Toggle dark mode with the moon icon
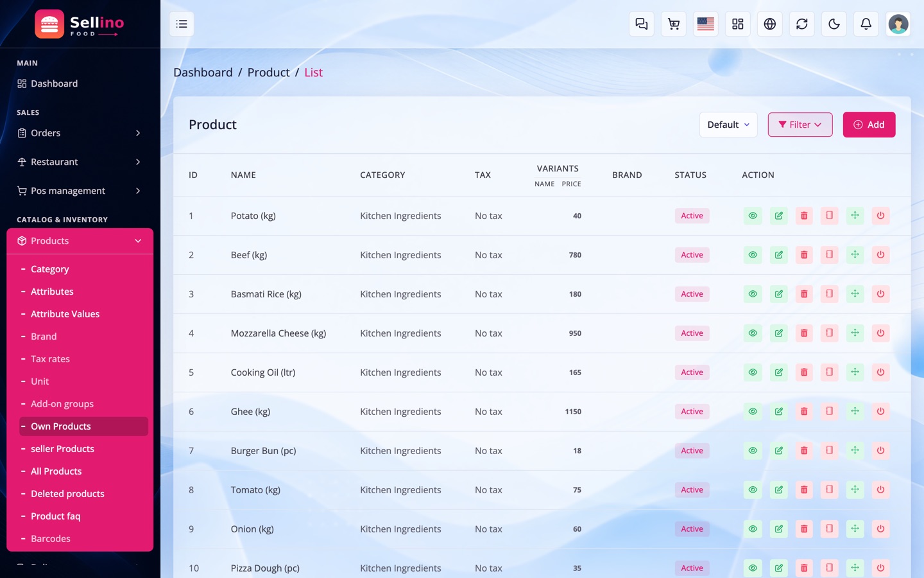This screenshot has width=924, height=578. click(834, 24)
